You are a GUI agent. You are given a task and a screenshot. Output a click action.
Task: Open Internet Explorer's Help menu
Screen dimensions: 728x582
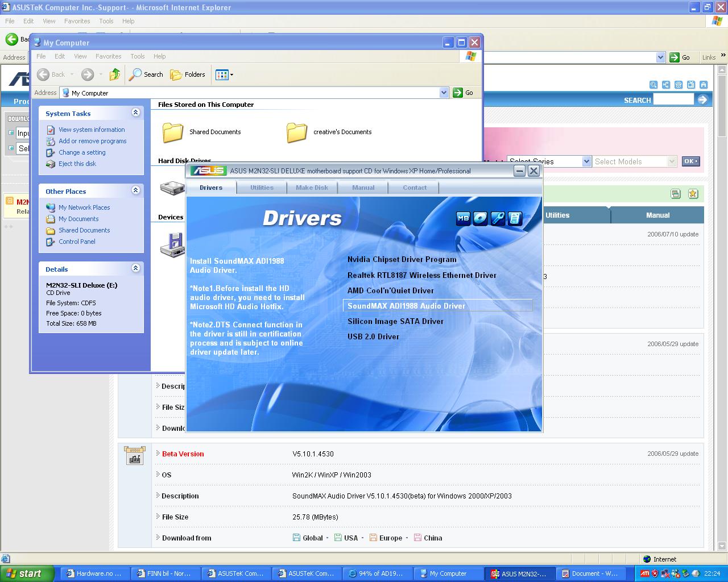pos(129,21)
